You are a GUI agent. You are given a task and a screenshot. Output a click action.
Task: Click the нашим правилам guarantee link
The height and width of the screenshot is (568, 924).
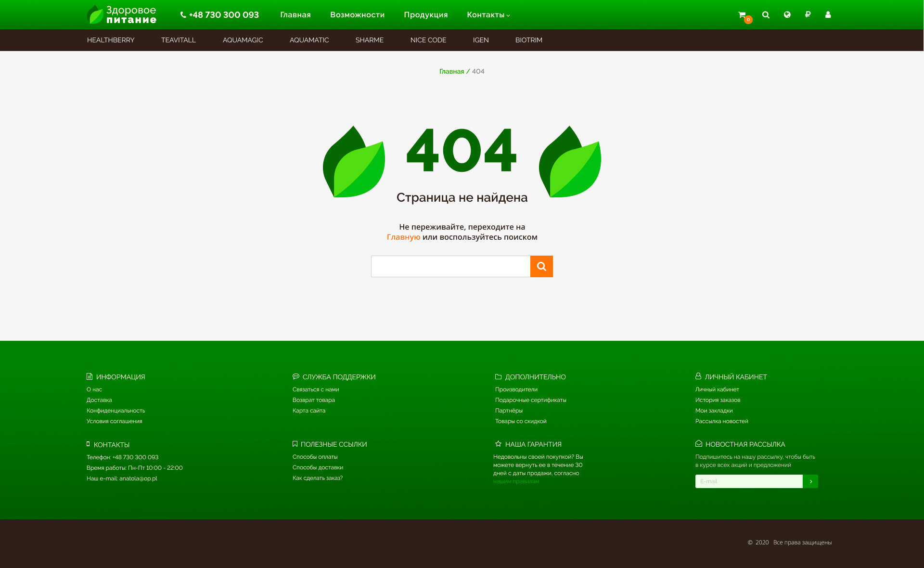coord(516,481)
